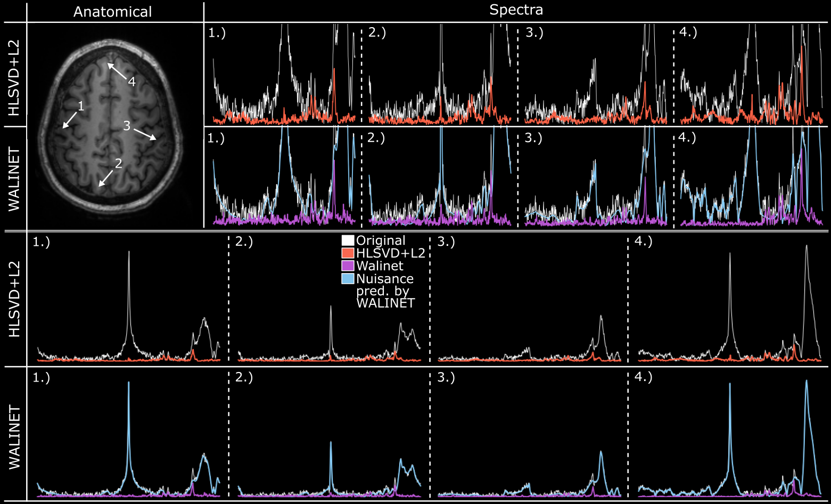Click voxel number 1 on the brain image

coord(81,106)
